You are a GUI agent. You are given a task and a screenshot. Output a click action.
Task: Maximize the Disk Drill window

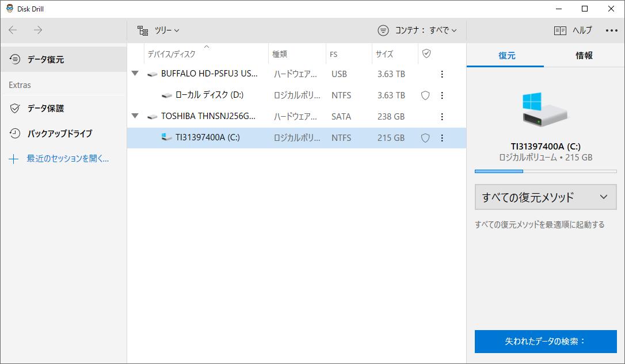point(584,9)
